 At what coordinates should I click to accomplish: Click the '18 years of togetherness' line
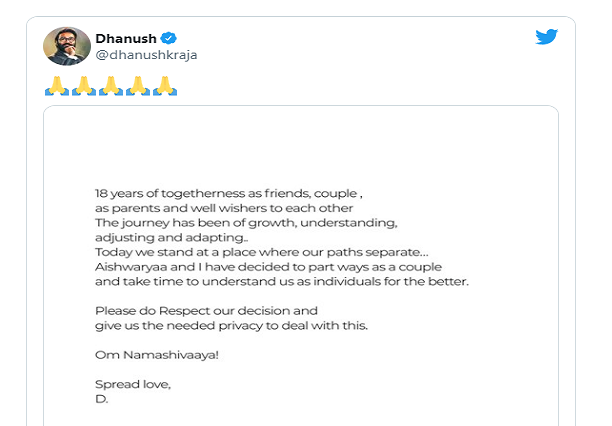(229, 194)
